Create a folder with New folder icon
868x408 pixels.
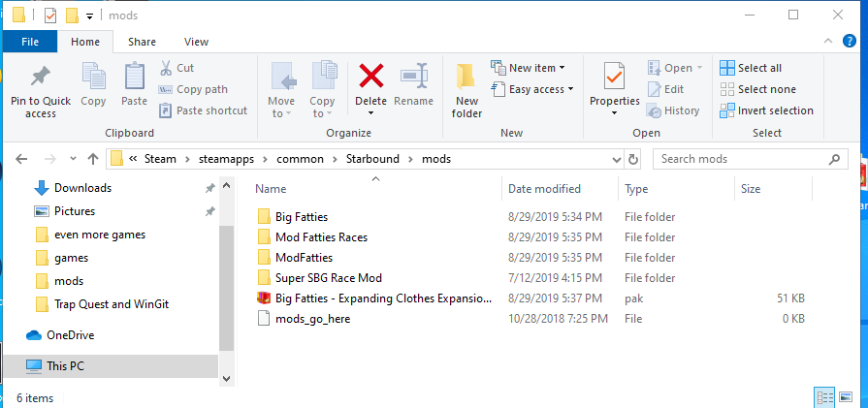point(466,77)
